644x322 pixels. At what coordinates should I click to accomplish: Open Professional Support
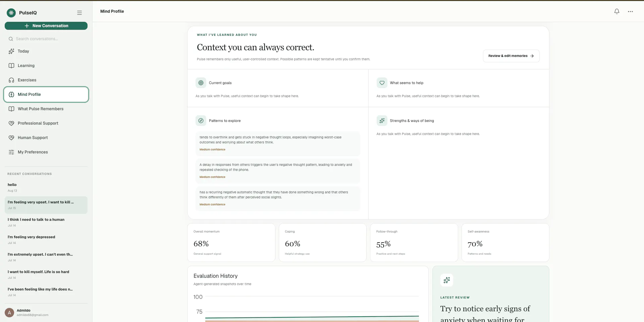click(x=46, y=123)
